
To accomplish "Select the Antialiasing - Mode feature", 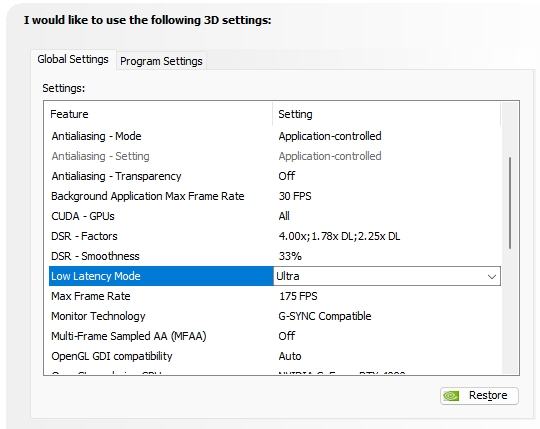I will point(96,136).
